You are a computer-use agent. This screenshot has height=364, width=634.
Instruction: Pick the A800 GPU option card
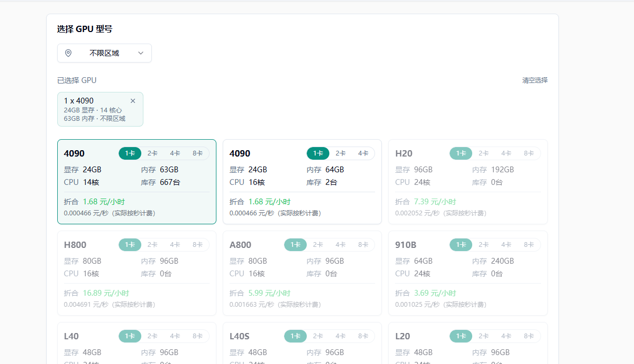[x=302, y=278]
